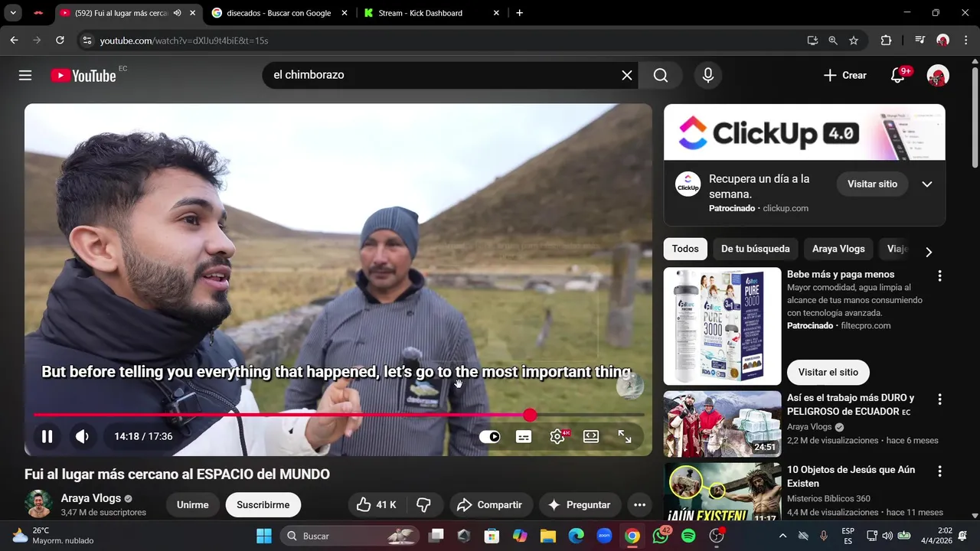Open Spotify from the taskbar
The image size is (980, 551).
click(688, 536)
